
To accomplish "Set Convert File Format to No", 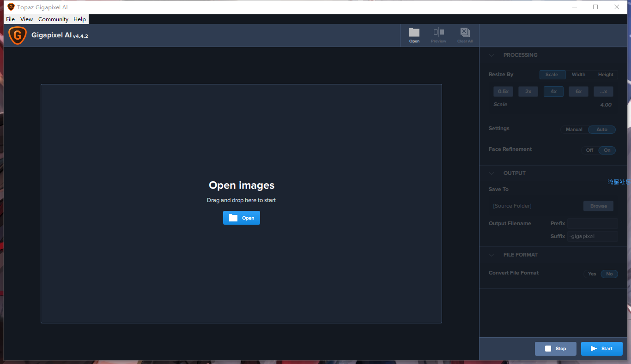I will point(609,274).
